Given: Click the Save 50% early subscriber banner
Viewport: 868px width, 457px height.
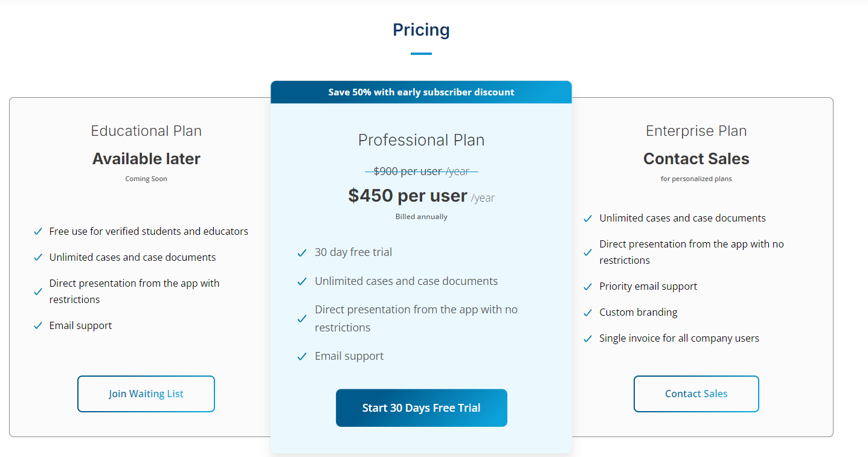Looking at the screenshot, I should pos(421,92).
